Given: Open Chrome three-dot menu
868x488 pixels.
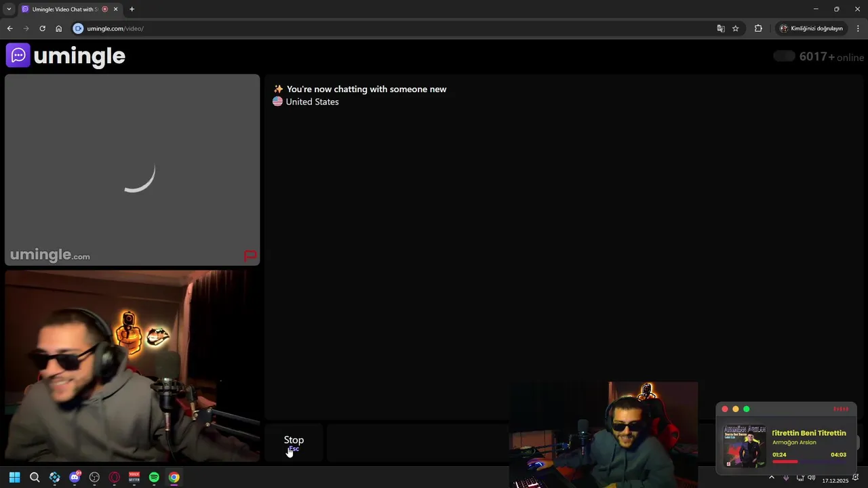Looking at the screenshot, I should pyautogui.click(x=858, y=28).
